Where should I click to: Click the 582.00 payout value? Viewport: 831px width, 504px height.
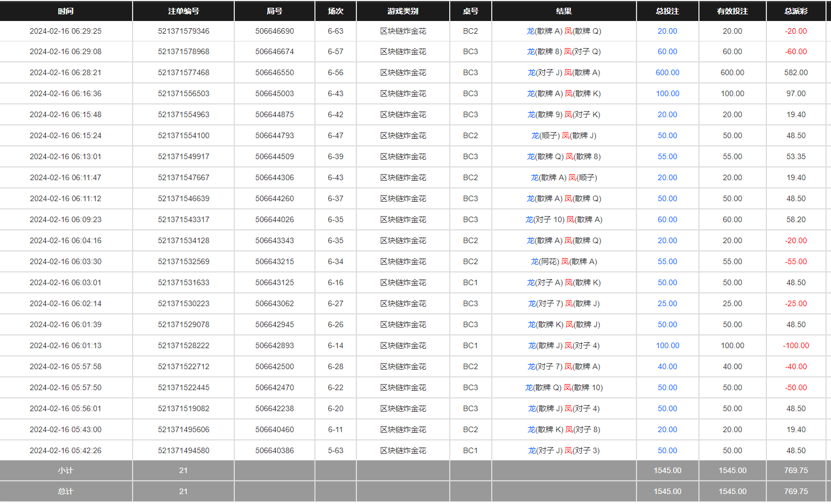click(796, 72)
